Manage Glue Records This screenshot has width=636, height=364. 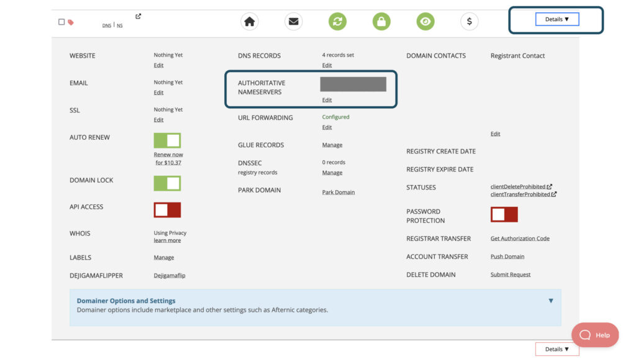(x=332, y=145)
